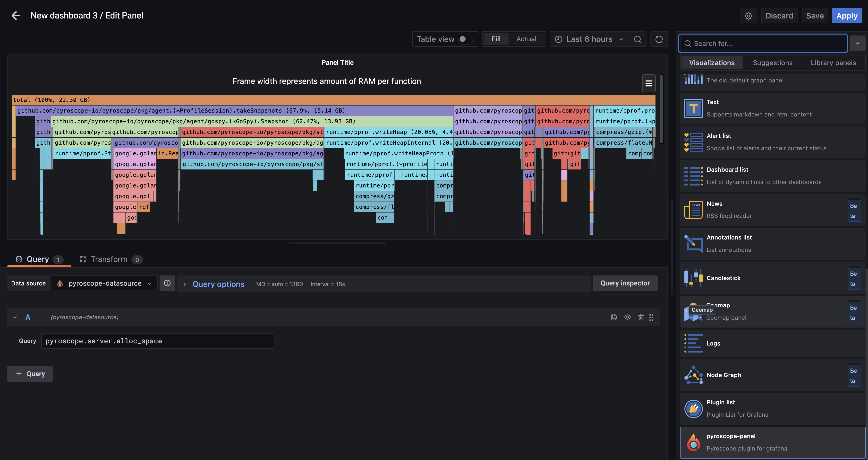Open data source help icon

(167, 283)
